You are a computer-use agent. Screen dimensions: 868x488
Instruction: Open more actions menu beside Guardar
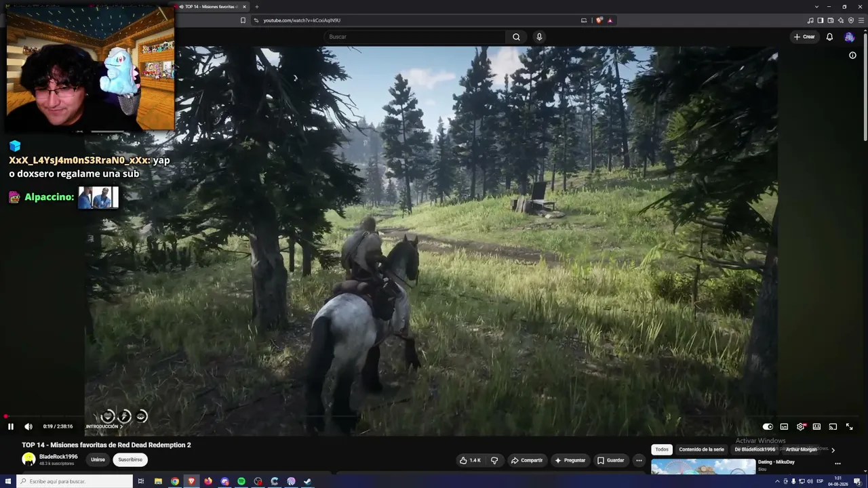pyautogui.click(x=639, y=460)
